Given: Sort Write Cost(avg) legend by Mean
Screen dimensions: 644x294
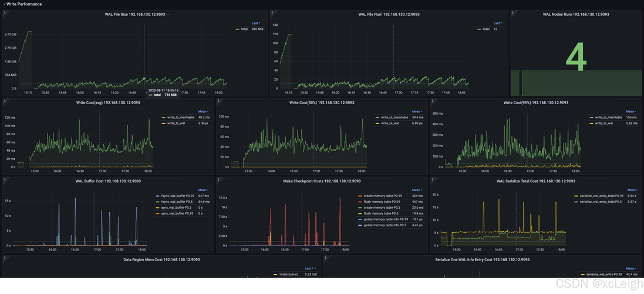Looking at the screenshot, I should point(204,112).
